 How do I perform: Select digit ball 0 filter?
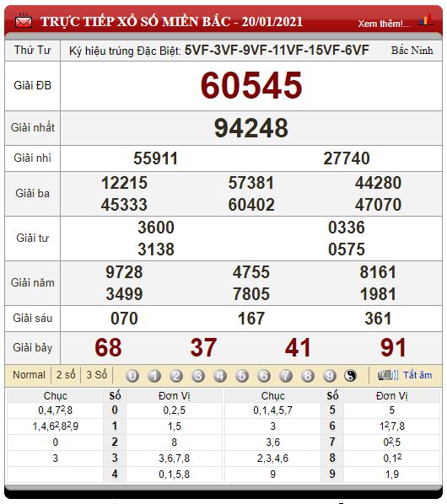click(x=132, y=375)
